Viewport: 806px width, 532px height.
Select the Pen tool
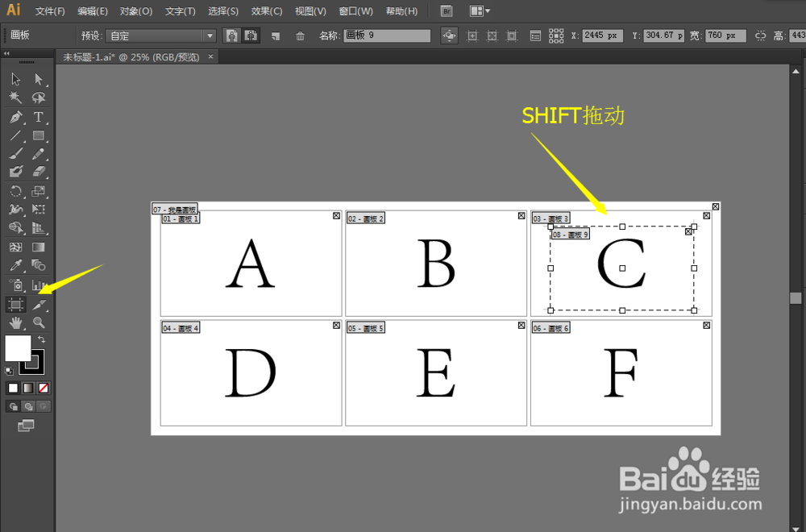coord(15,117)
